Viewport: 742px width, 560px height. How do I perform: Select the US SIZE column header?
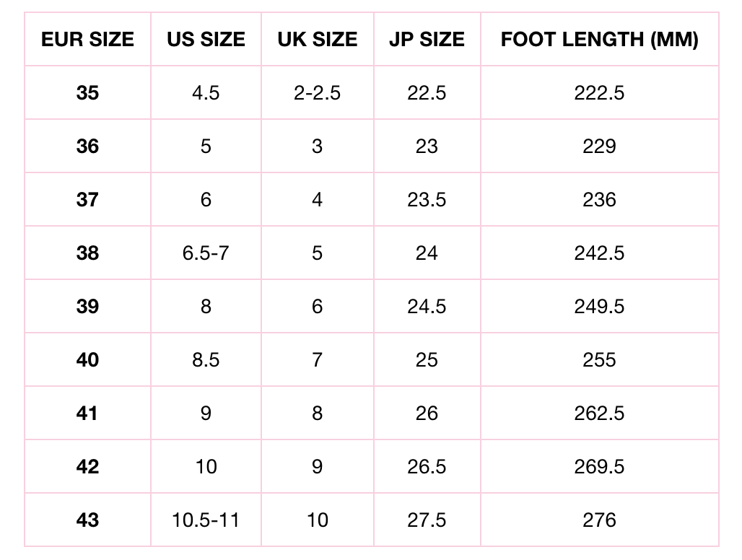pyautogui.click(x=206, y=39)
